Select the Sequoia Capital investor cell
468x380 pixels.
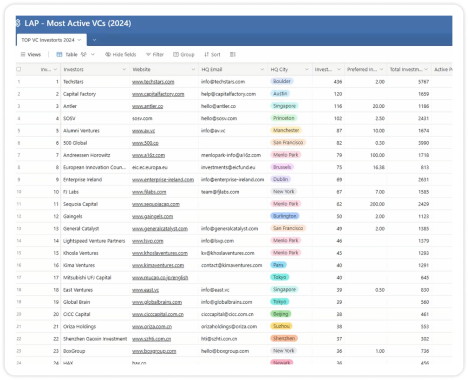point(95,204)
